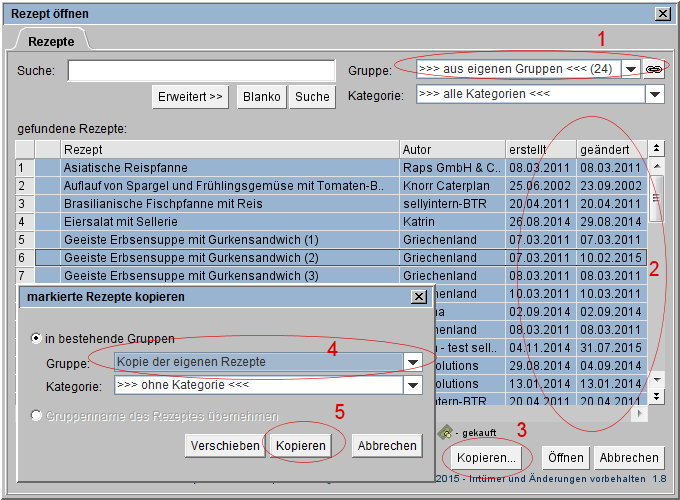Open the Gruppe dropdown in main dialog
Viewport: 680px width, 500px height.
tap(631, 69)
